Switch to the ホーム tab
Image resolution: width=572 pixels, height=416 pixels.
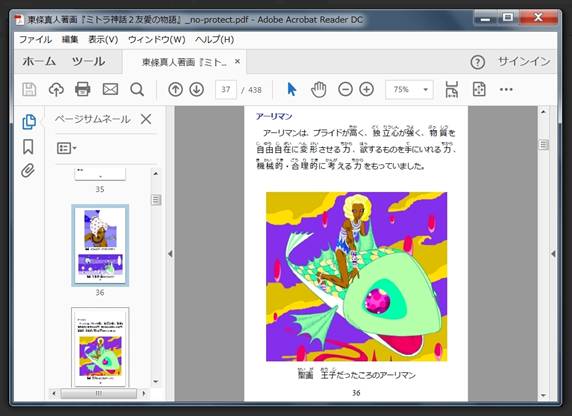pyautogui.click(x=39, y=61)
